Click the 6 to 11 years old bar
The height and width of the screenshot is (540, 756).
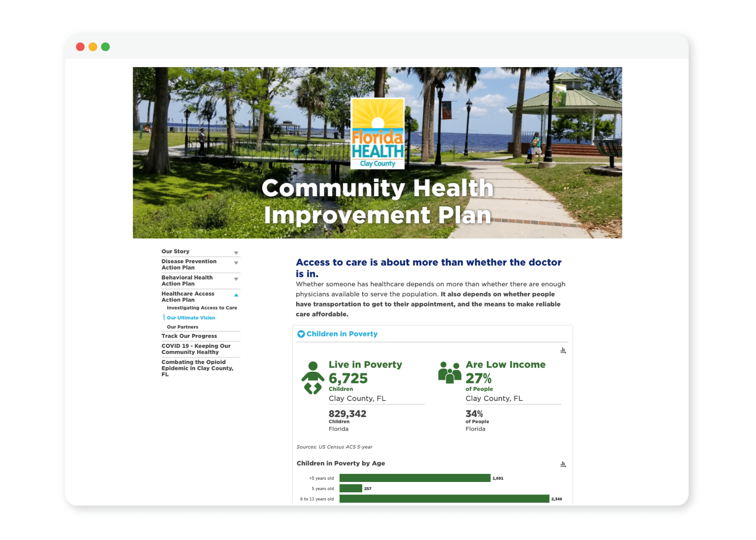click(445, 499)
